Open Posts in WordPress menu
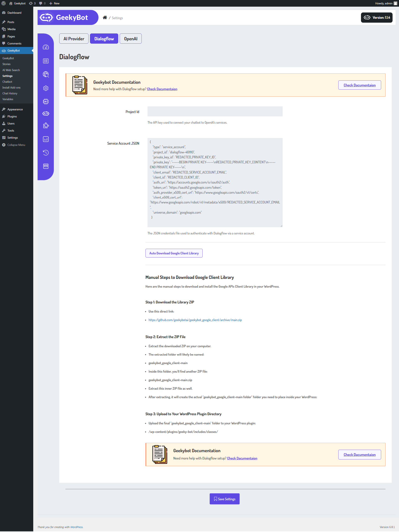 17,22
